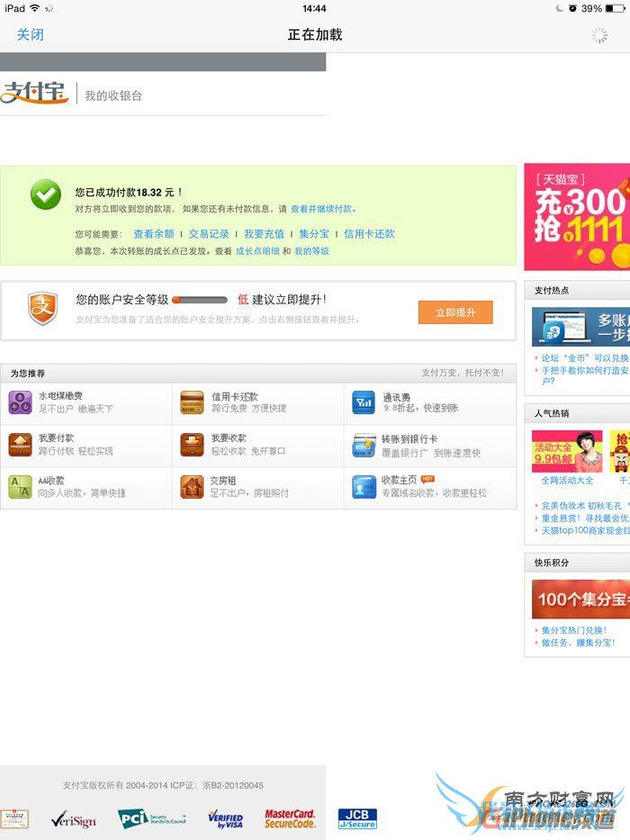Open the 收款主页 collection homepage icon
The width and height of the screenshot is (630, 840).
[364, 486]
